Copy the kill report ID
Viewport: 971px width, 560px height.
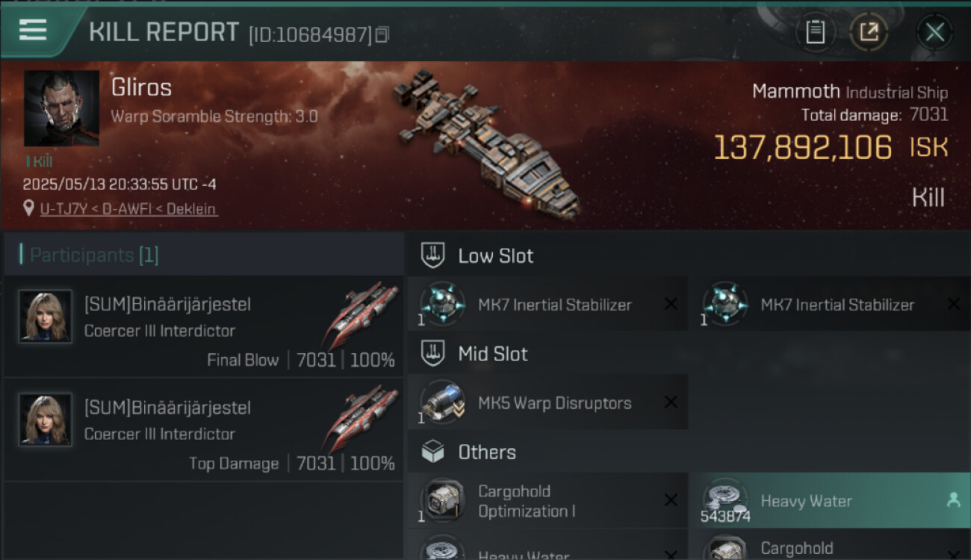pyautogui.click(x=382, y=34)
